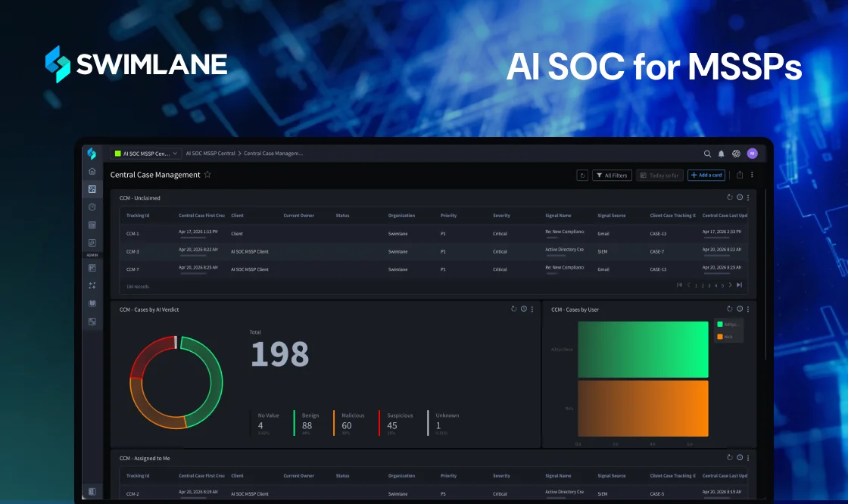Toggle the orange Nick legend entry

point(725,337)
